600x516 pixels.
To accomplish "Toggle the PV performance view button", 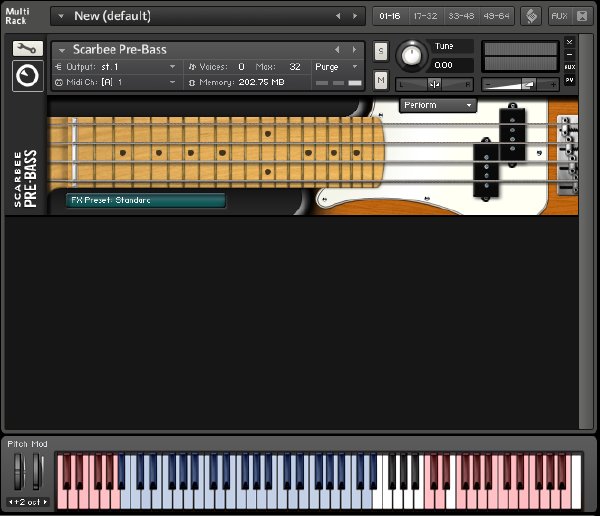I will pyautogui.click(x=569, y=80).
